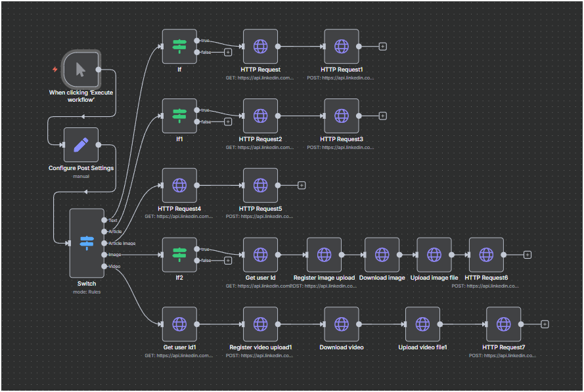Add node after HTTP Request1 plus button

[x=383, y=47]
